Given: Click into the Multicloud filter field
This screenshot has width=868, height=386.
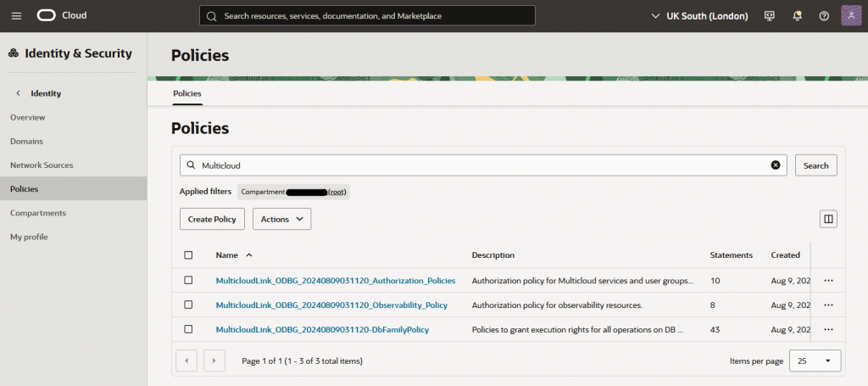Looking at the screenshot, I should click(x=483, y=165).
